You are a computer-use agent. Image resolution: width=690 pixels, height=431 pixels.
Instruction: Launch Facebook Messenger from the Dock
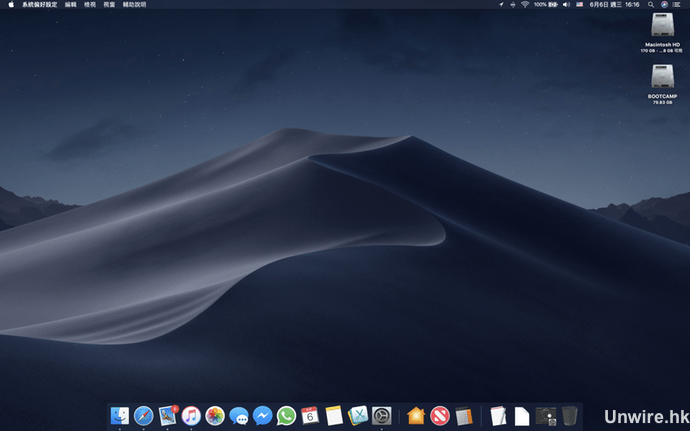coord(262,416)
